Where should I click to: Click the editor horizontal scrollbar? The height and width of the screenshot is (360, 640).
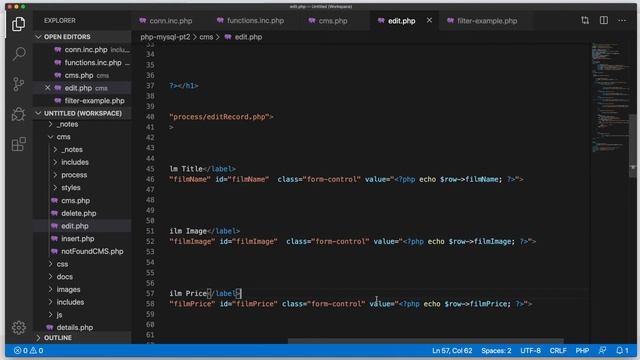pyautogui.click(x=426, y=341)
